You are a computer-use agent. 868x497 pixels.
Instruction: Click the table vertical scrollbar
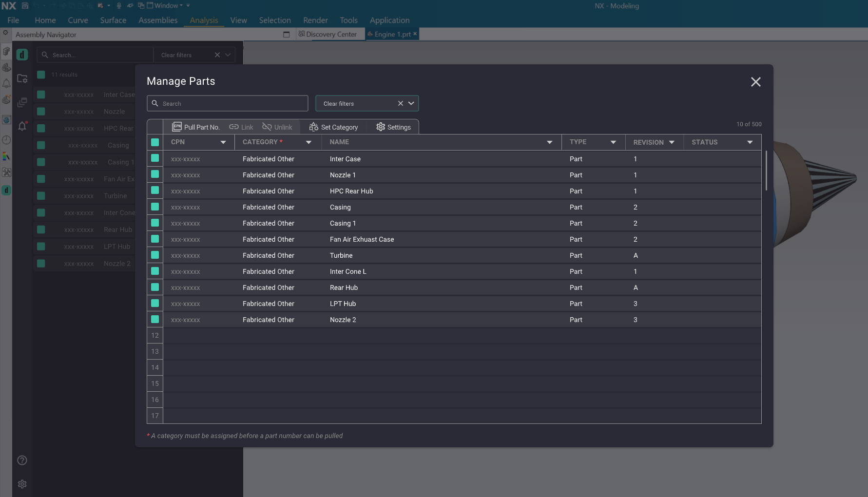766,171
